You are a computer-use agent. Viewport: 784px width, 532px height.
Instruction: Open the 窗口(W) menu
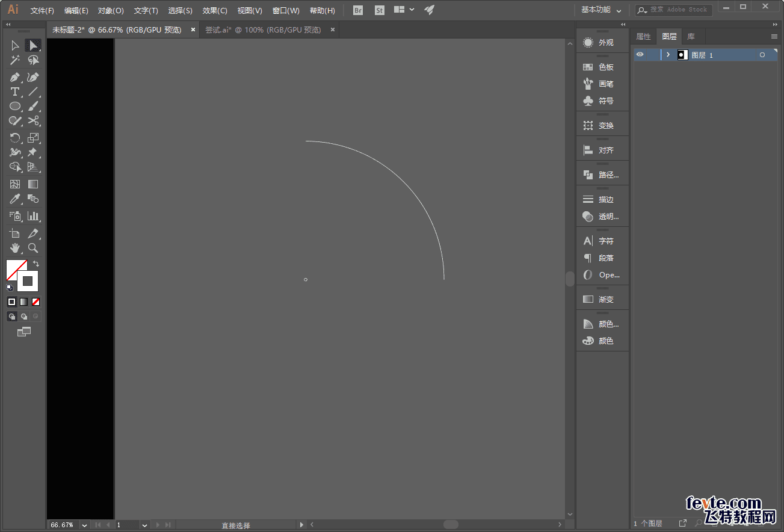click(286, 11)
